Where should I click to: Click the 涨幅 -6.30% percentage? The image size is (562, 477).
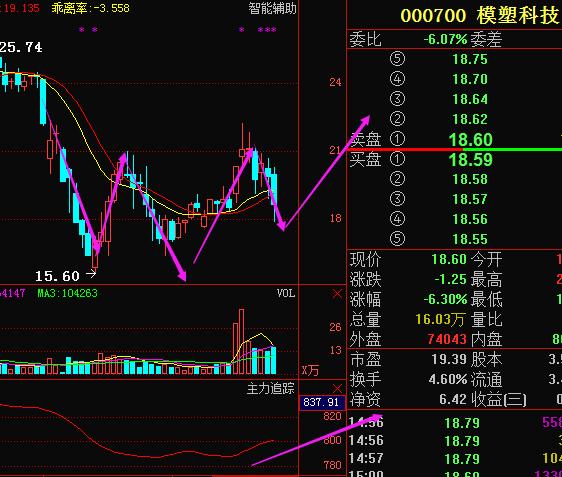(446, 299)
